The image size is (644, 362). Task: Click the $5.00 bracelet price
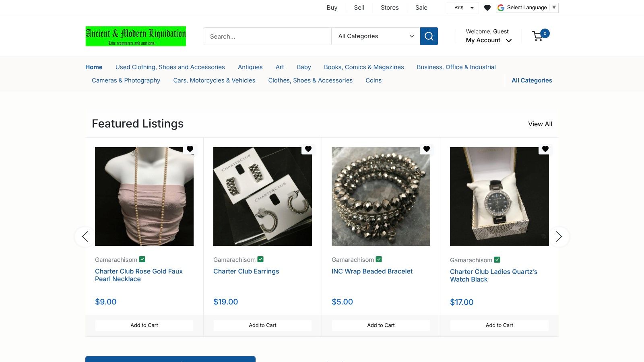[342, 302]
